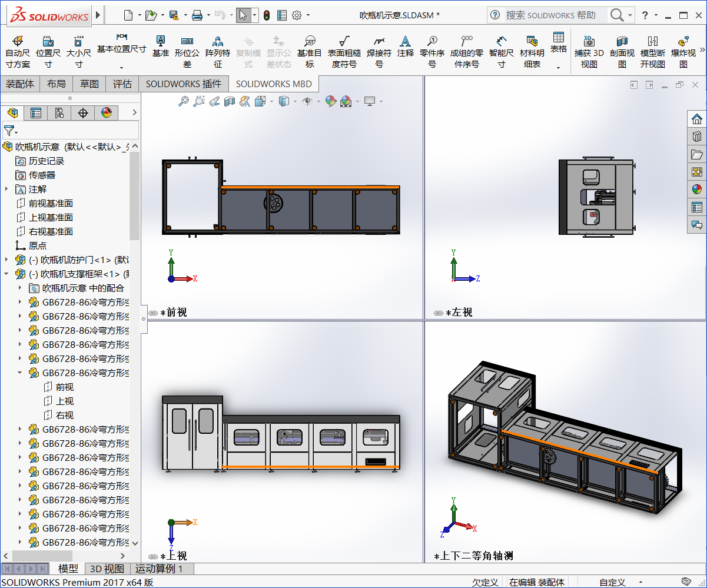
Task: Open Basic Location Dimension (基本位置尺寸) dropdown arrow
Action: pyautogui.click(x=122, y=67)
